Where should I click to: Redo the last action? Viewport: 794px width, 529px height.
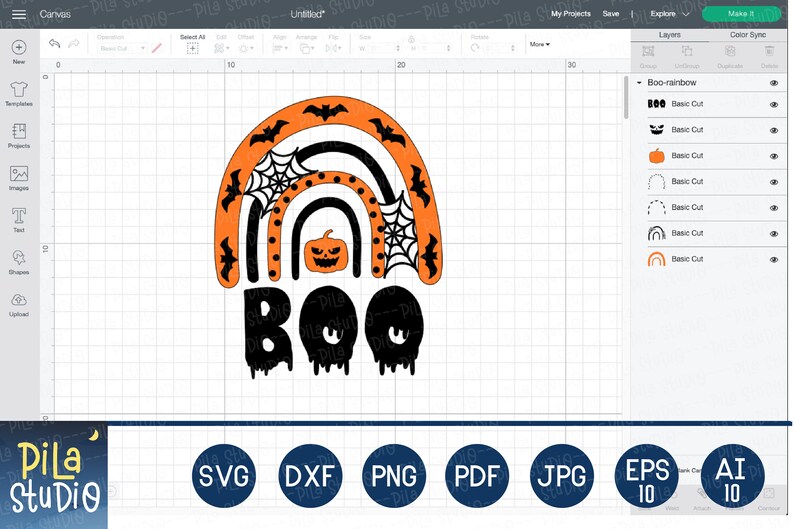click(74, 44)
